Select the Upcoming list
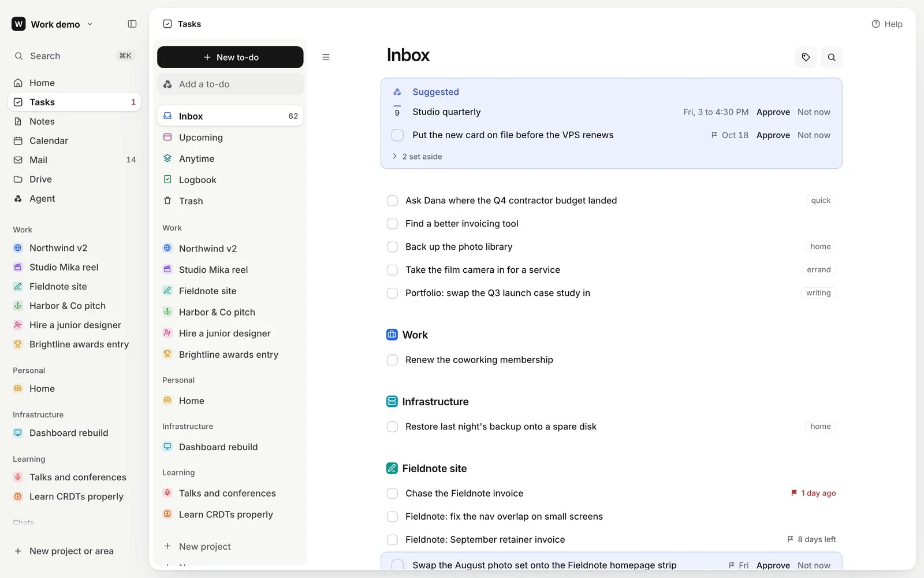This screenshot has height=578, width=924. click(230, 138)
